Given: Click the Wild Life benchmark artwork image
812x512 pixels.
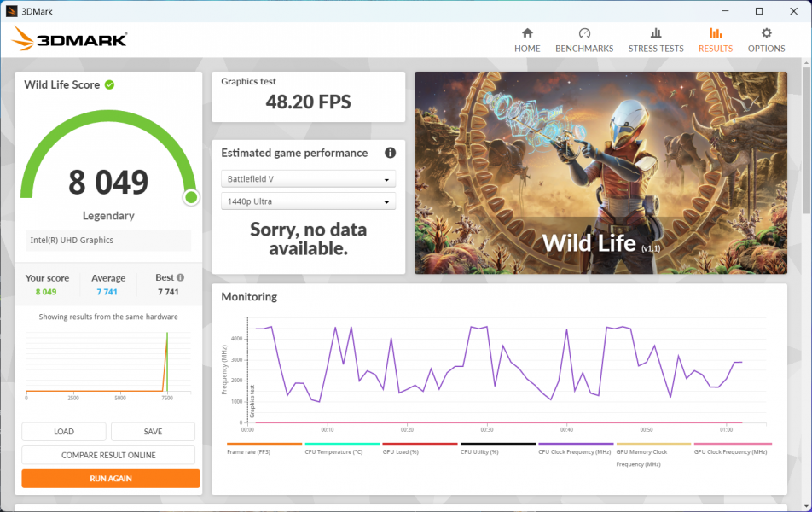Looking at the screenshot, I should click(600, 172).
